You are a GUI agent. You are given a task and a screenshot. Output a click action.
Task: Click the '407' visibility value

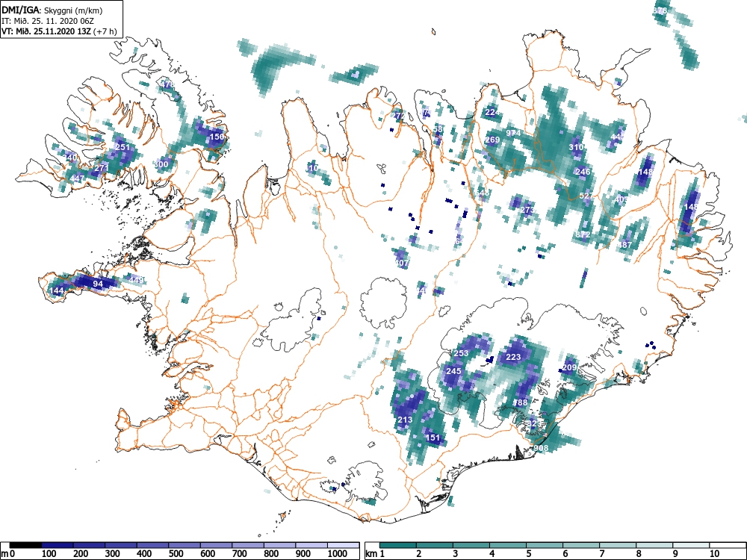402,262
